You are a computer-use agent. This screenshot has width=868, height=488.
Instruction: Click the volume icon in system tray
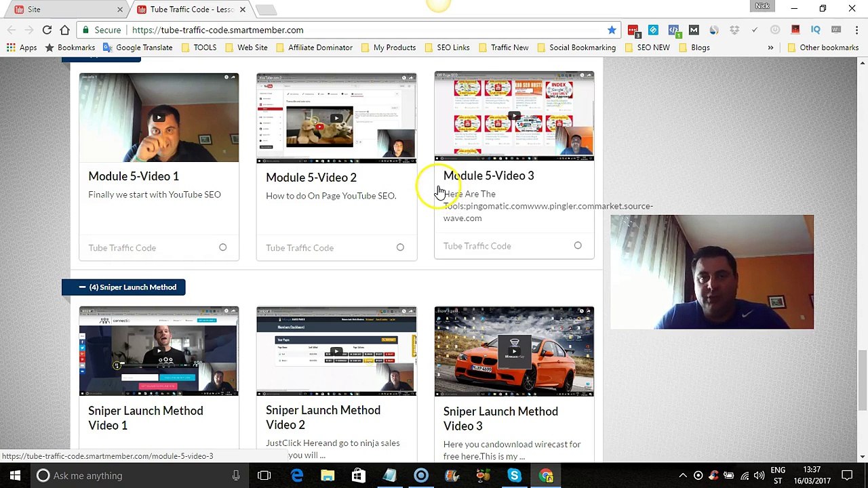(759, 476)
